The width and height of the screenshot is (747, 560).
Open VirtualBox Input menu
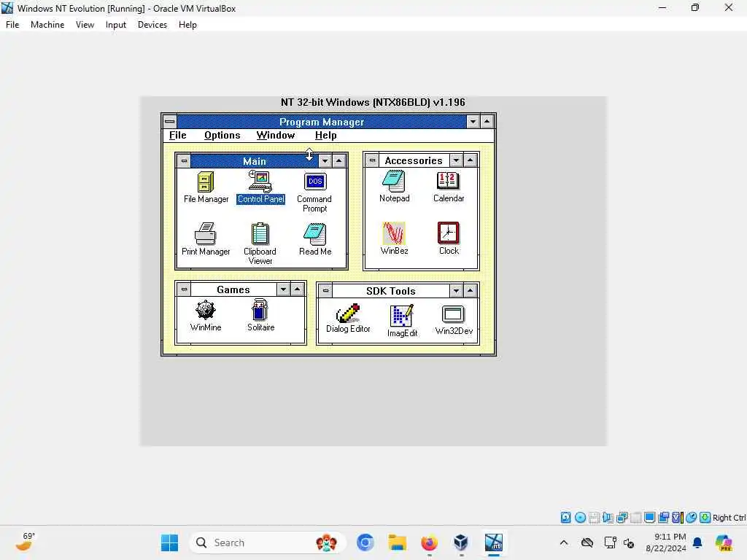coord(116,25)
